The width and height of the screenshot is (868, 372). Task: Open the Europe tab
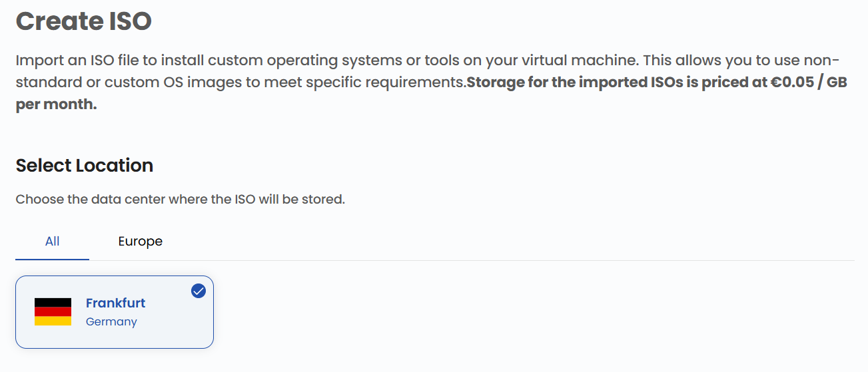point(141,242)
